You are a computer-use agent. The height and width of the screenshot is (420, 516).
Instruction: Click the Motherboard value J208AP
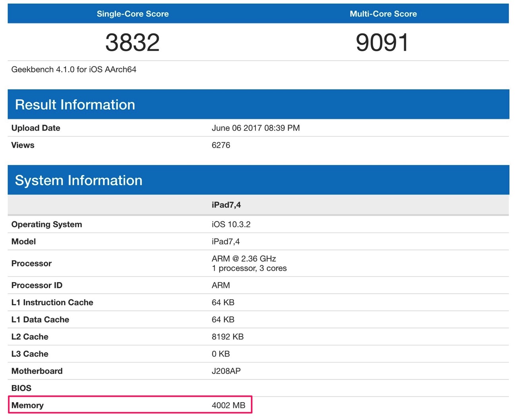[226, 371]
